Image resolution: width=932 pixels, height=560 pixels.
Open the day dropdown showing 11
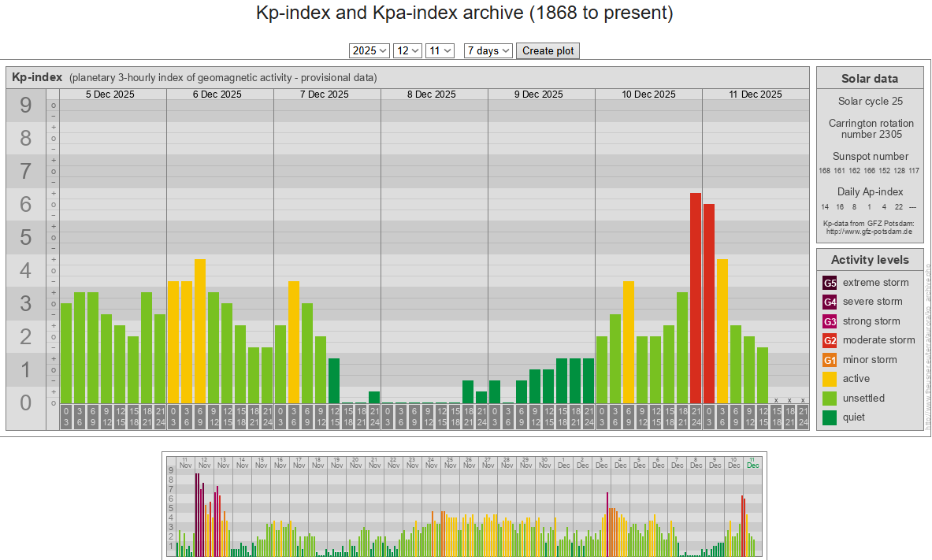(x=440, y=50)
